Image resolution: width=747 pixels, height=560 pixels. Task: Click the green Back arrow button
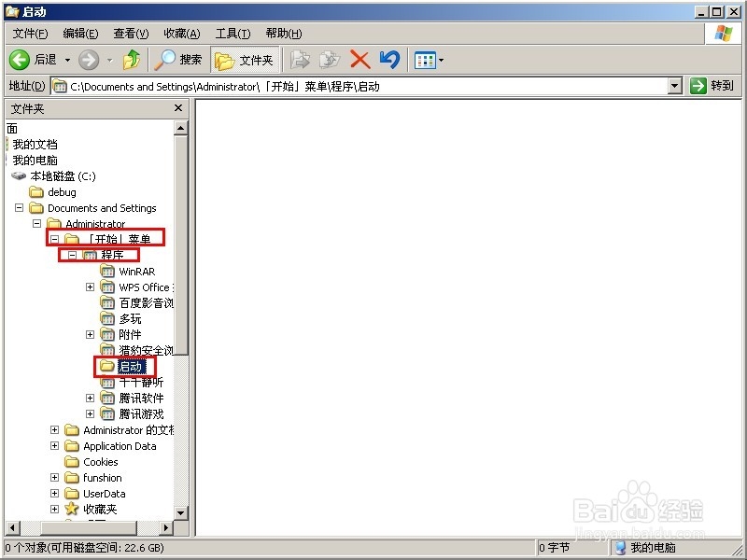click(20, 60)
